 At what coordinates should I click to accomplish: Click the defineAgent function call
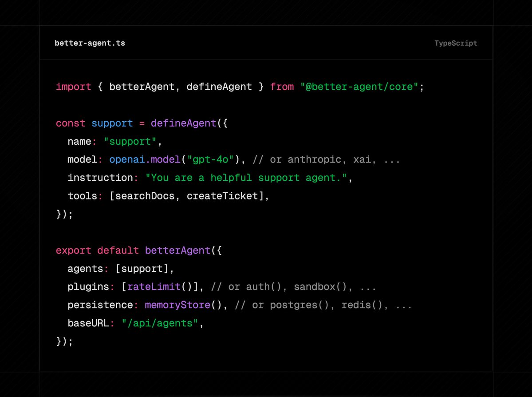(183, 123)
